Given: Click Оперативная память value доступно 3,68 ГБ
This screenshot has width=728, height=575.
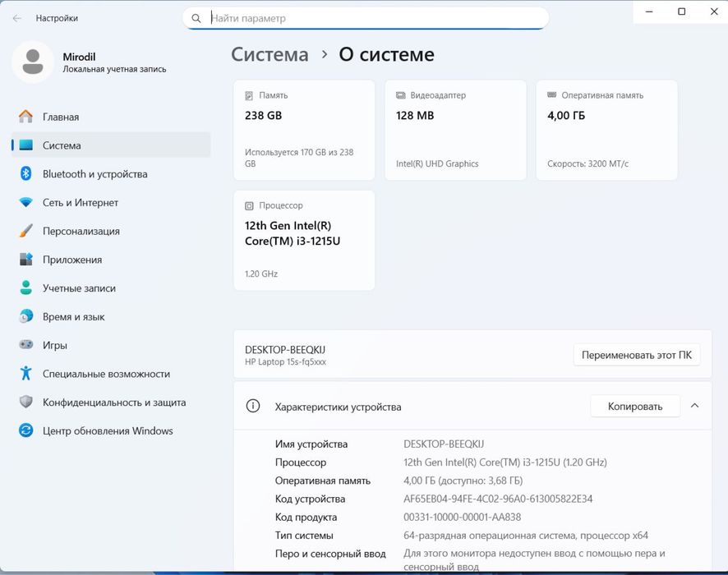Looking at the screenshot, I should [463, 481].
